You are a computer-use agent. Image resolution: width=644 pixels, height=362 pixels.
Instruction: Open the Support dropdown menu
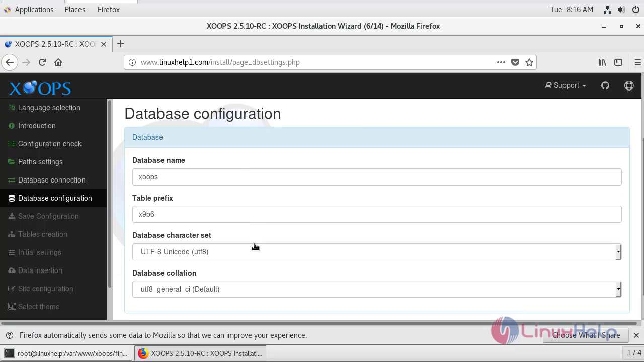566,85
